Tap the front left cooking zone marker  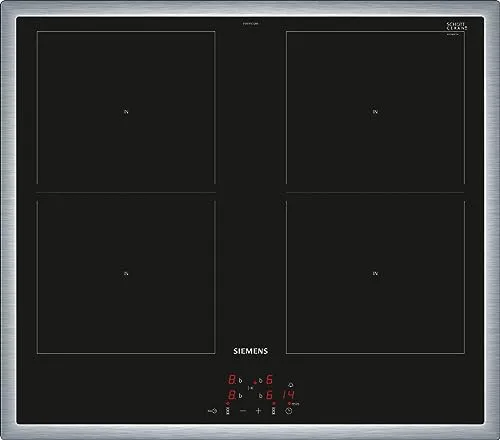pyautogui.click(x=126, y=274)
